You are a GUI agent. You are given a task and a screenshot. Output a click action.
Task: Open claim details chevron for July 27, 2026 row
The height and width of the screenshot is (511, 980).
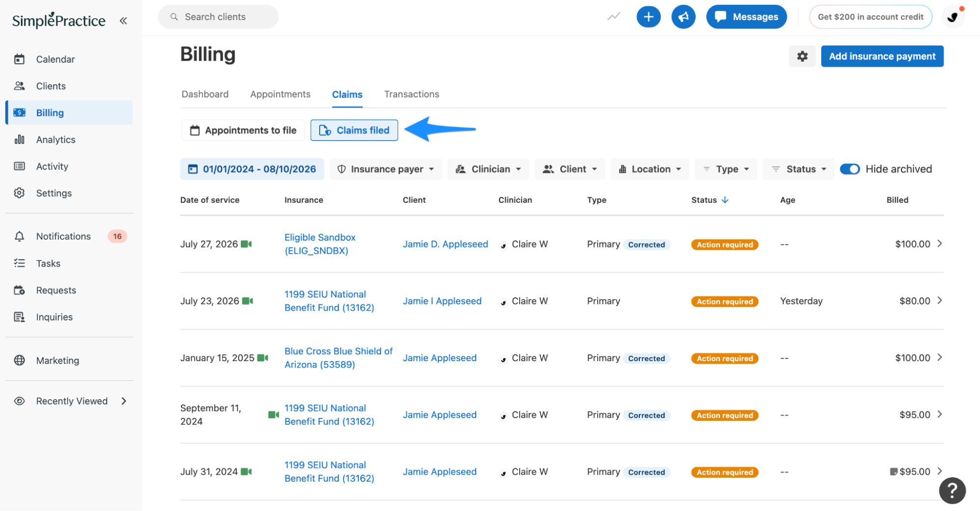[x=939, y=244]
